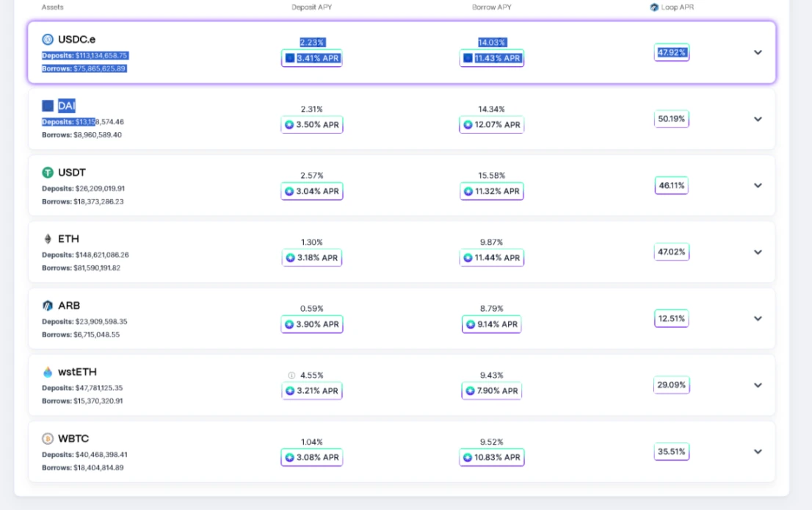Click the DAI 50.19% loop APR badge
Viewport: 812px width, 510px height.
[671, 119]
